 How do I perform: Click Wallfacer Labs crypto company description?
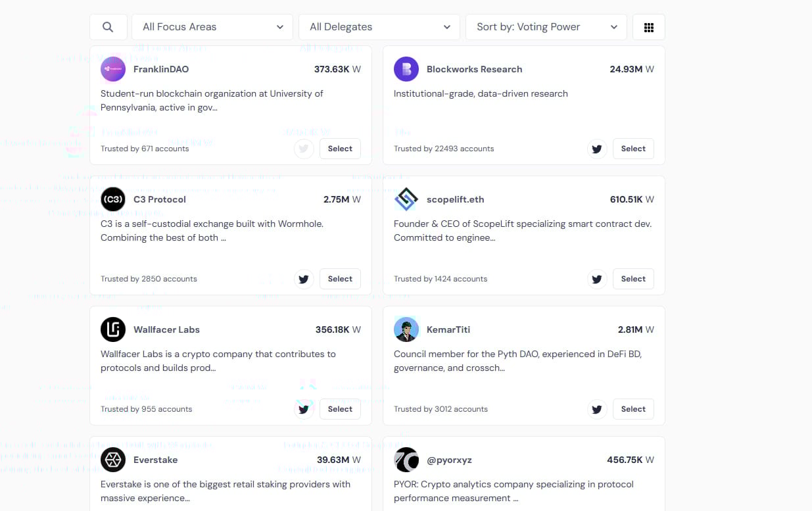coord(218,361)
